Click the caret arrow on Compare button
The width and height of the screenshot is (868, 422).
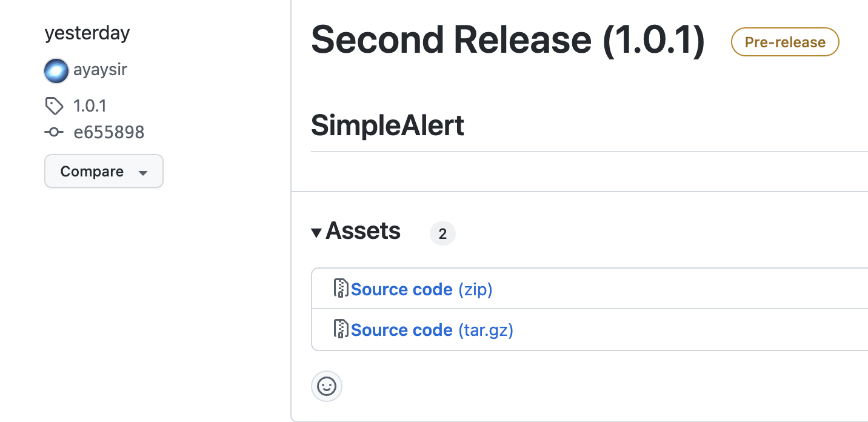coord(143,173)
